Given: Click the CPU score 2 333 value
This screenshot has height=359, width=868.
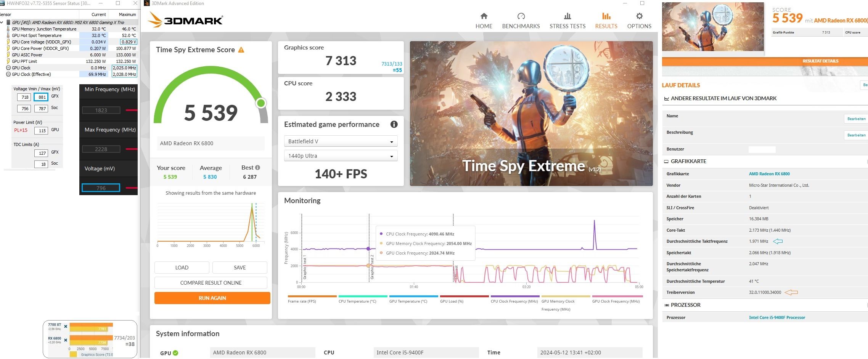Looking at the screenshot, I should coord(341,96).
